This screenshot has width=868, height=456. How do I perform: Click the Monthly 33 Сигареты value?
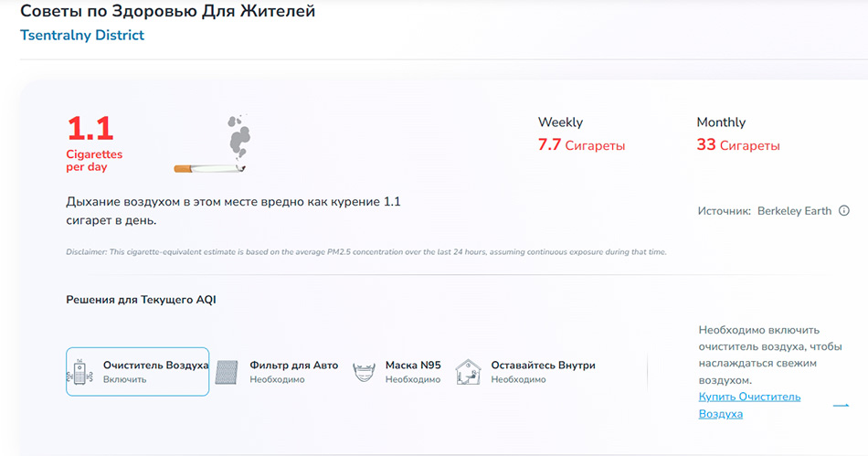[x=738, y=145]
